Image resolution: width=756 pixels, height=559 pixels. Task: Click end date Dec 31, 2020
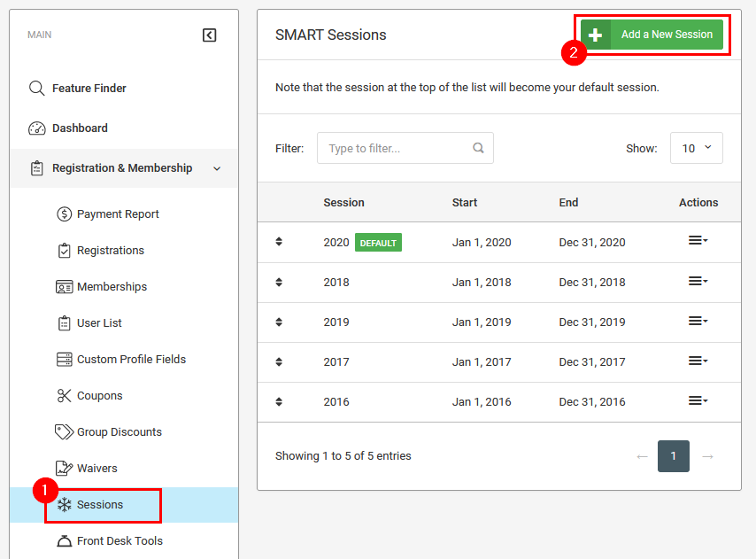(x=591, y=242)
